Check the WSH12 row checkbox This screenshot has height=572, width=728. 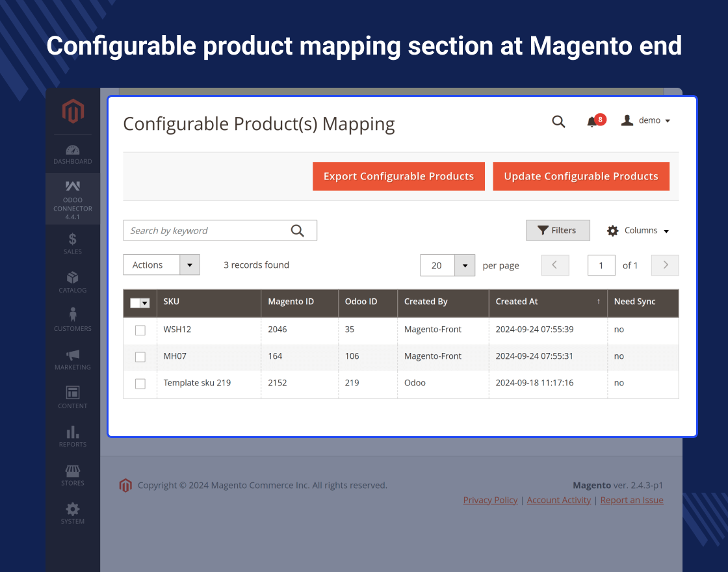pyautogui.click(x=140, y=330)
